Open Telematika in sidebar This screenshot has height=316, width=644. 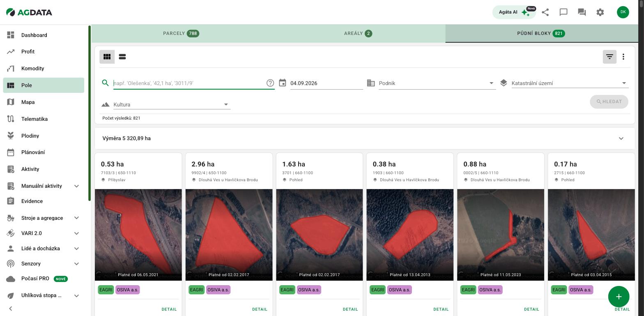point(44,119)
